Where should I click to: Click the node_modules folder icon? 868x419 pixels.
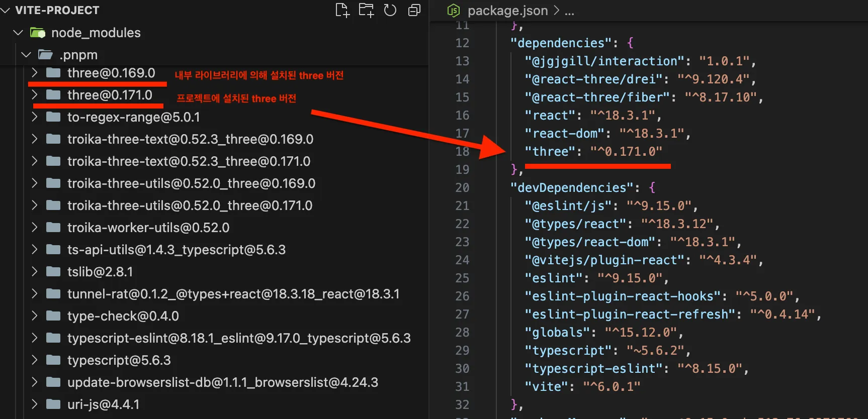pos(38,33)
